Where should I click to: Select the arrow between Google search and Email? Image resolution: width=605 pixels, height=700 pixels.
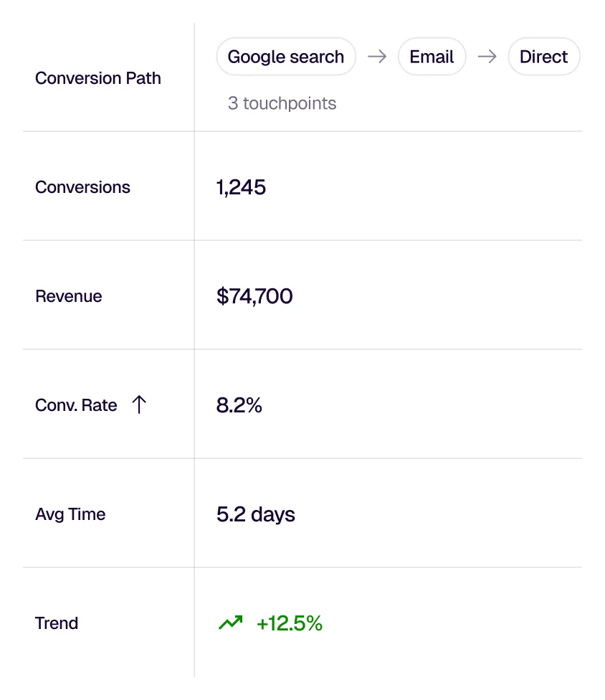click(377, 57)
